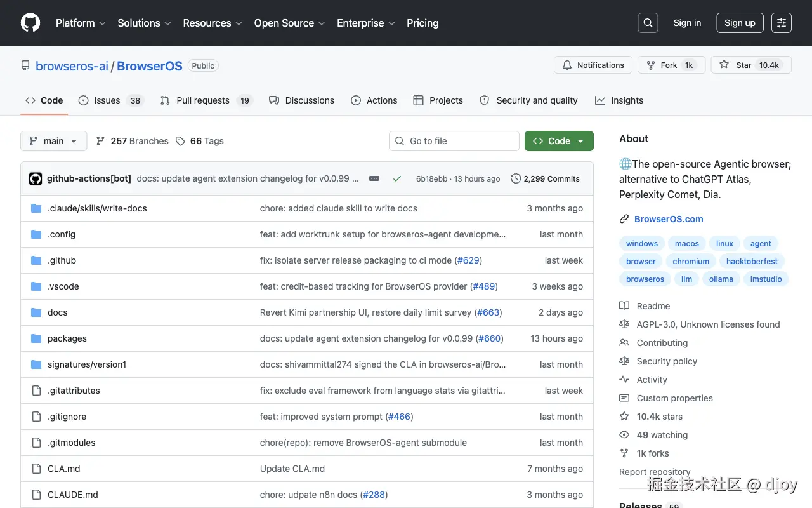The width and height of the screenshot is (812, 508).
Task: Open search with the magnifier icon
Action: click(648, 23)
